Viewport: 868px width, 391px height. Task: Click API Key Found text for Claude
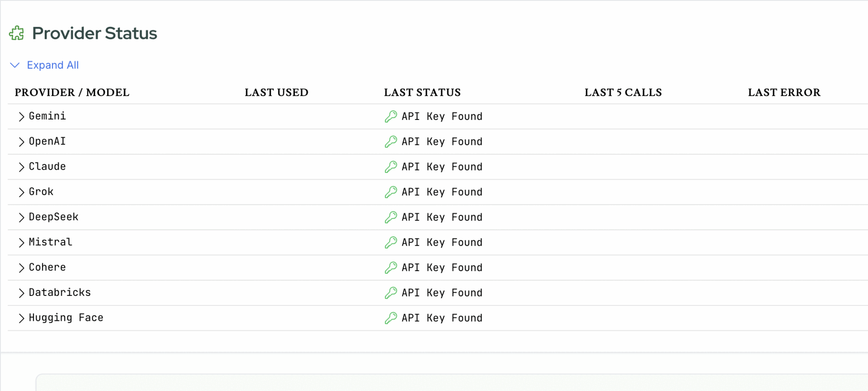[x=442, y=167]
